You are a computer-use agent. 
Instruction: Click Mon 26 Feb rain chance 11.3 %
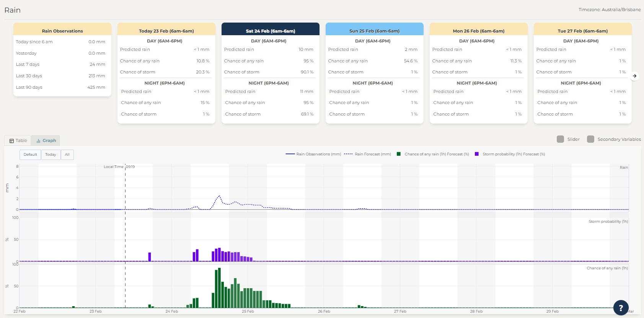516,61
